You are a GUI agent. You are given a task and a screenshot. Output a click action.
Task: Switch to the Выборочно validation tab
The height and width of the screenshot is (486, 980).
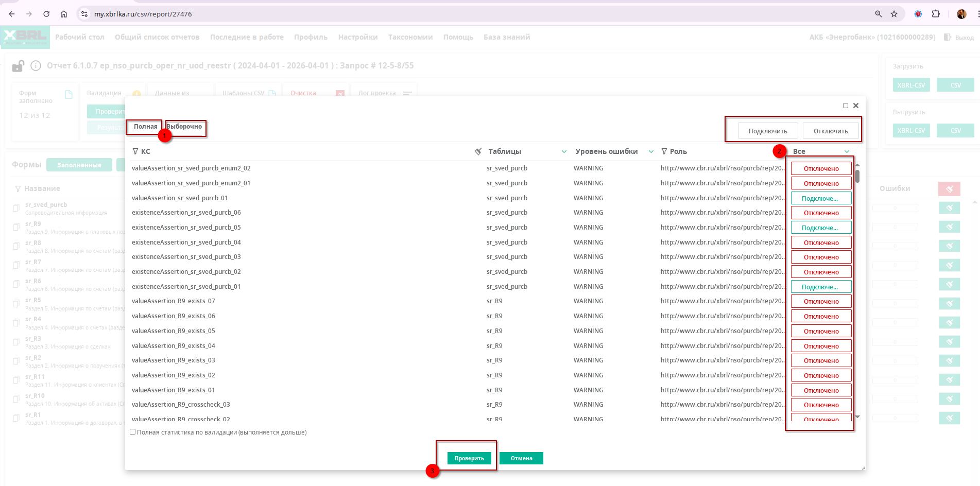click(x=185, y=127)
